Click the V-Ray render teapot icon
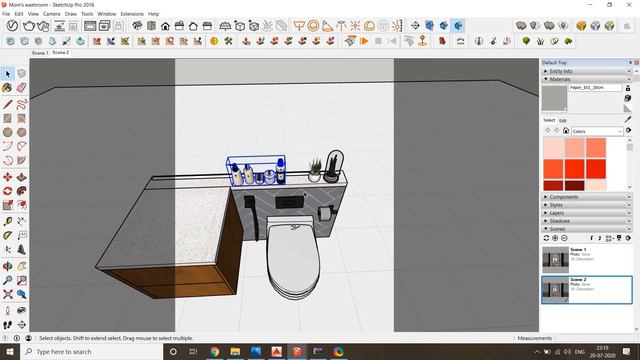The image size is (640, 360). click(29, 26)
